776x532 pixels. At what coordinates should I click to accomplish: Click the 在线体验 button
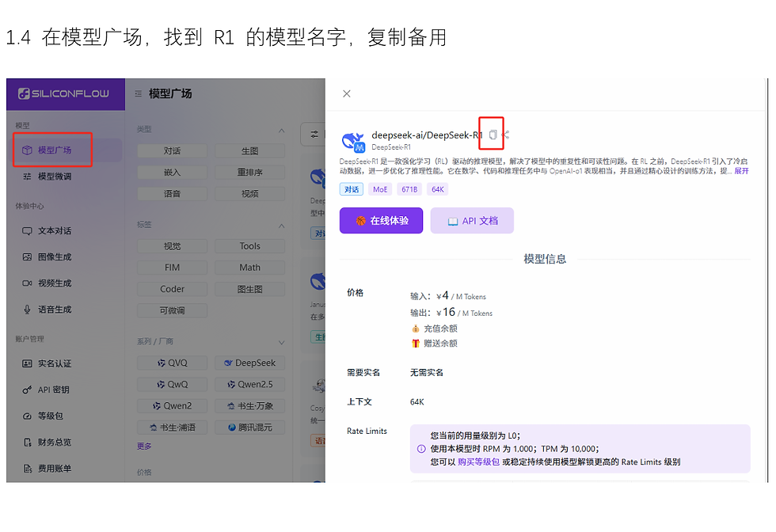coord(381,221)
